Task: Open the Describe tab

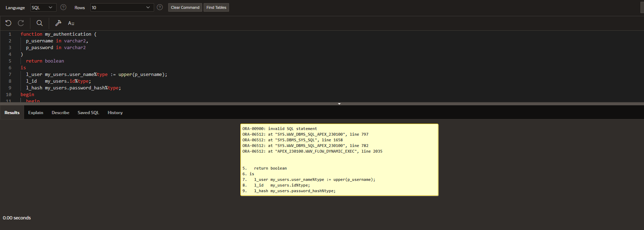Action: [60, 113]
